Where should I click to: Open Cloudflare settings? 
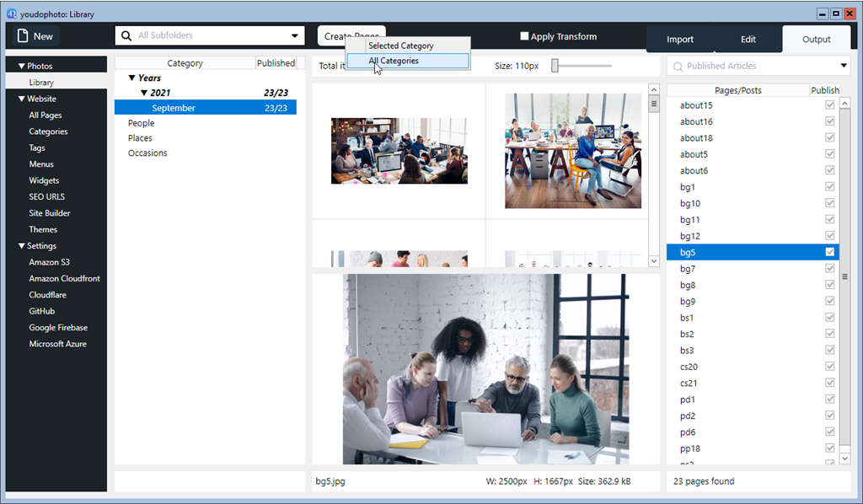click(x=47, y=295)
